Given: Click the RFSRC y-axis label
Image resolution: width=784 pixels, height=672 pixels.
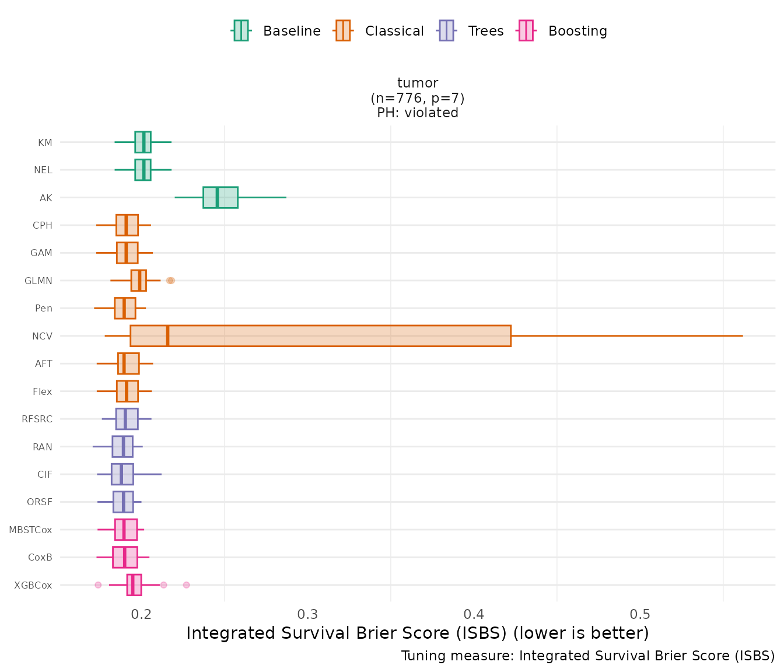Looking at the screenshot, I should (x=37, y=419).
